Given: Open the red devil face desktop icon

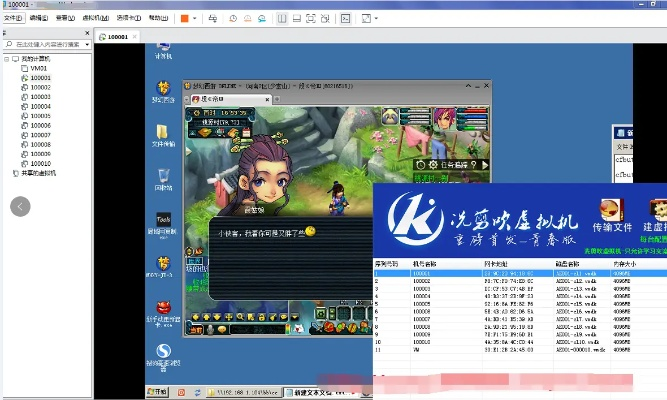Looking at the screenshot, I should pos(163,314).
